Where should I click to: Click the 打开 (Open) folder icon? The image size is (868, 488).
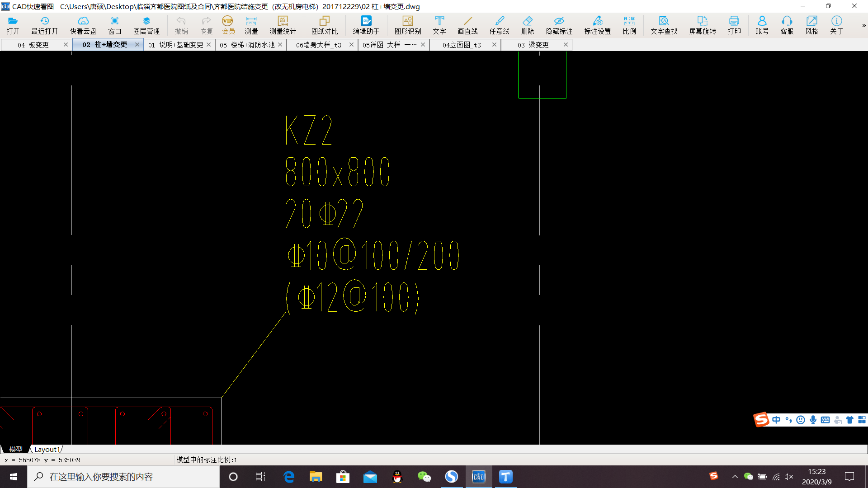pyautogui.click(x=13, y=25)
